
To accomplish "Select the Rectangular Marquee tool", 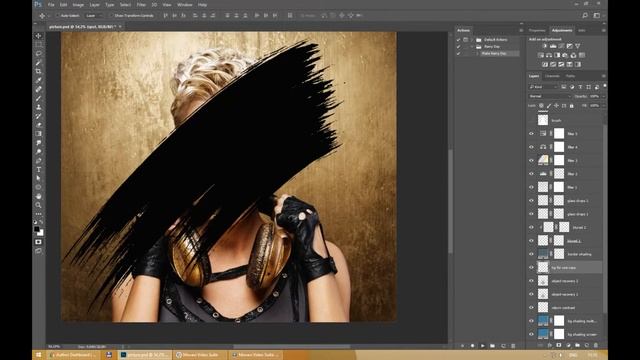I will [38, 44].
